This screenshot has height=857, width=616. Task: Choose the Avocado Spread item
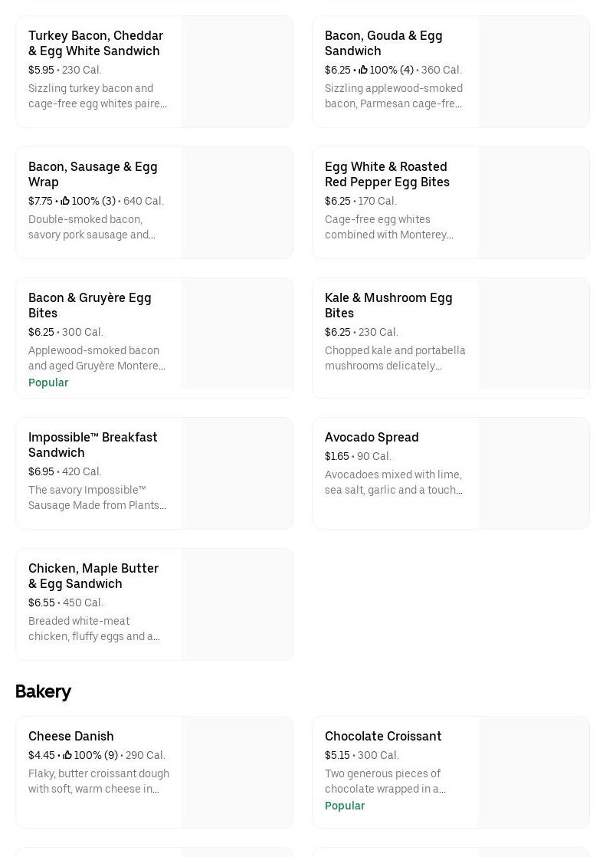tap(372, 437)
